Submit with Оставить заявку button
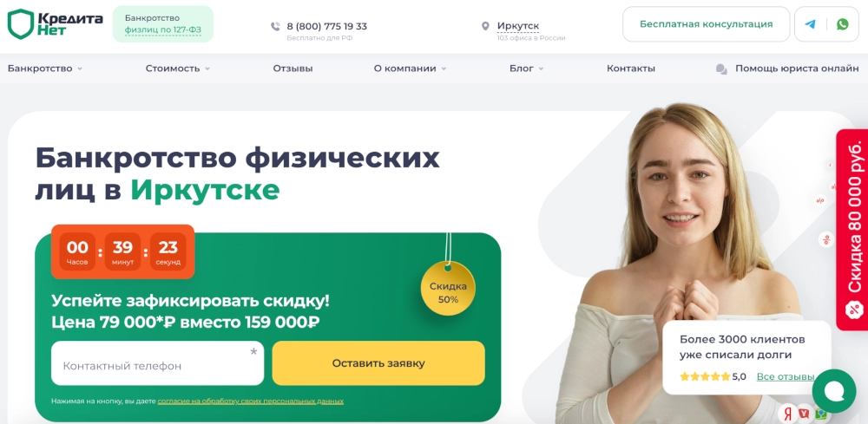 pyautogui.click(x=378, y=363)
